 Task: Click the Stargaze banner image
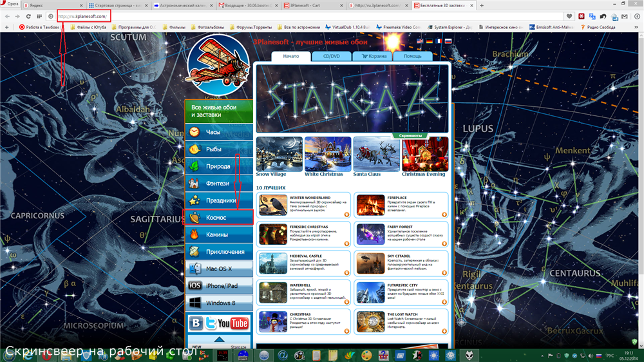click(352, 98)
